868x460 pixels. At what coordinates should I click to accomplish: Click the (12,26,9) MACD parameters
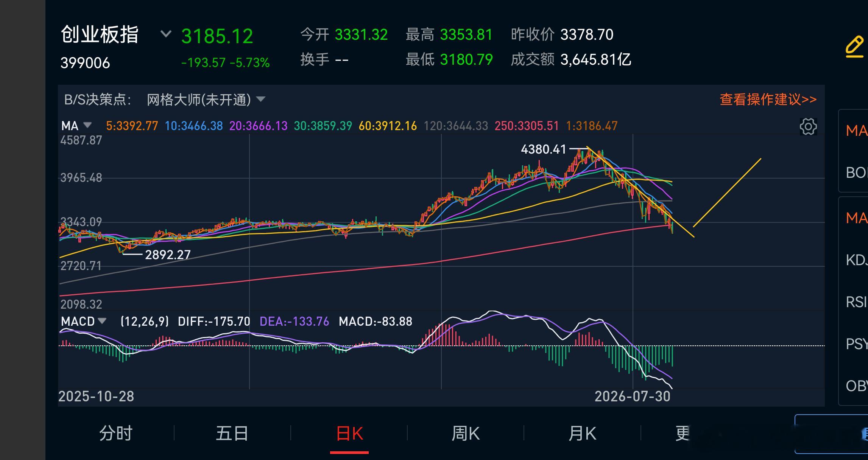click(x=144, y=322)
